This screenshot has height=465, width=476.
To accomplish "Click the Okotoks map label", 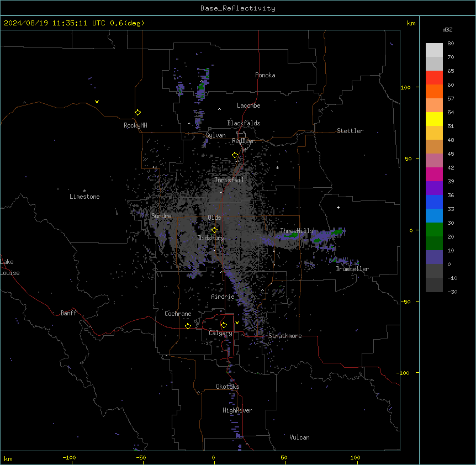I will pyautogui.click(x=228, y=387).
